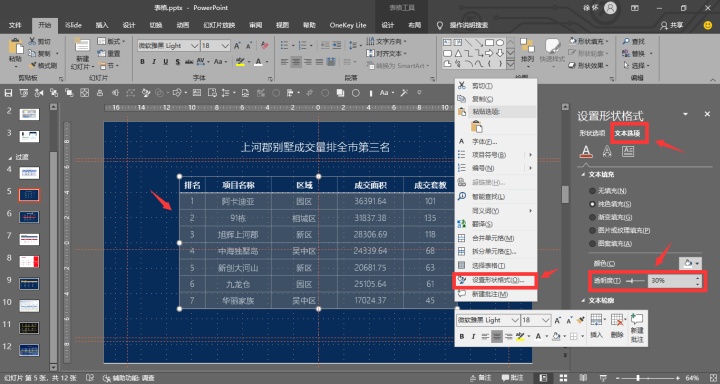Click Share (共享) button
This screenshot has height=384, width=720.
671,25
